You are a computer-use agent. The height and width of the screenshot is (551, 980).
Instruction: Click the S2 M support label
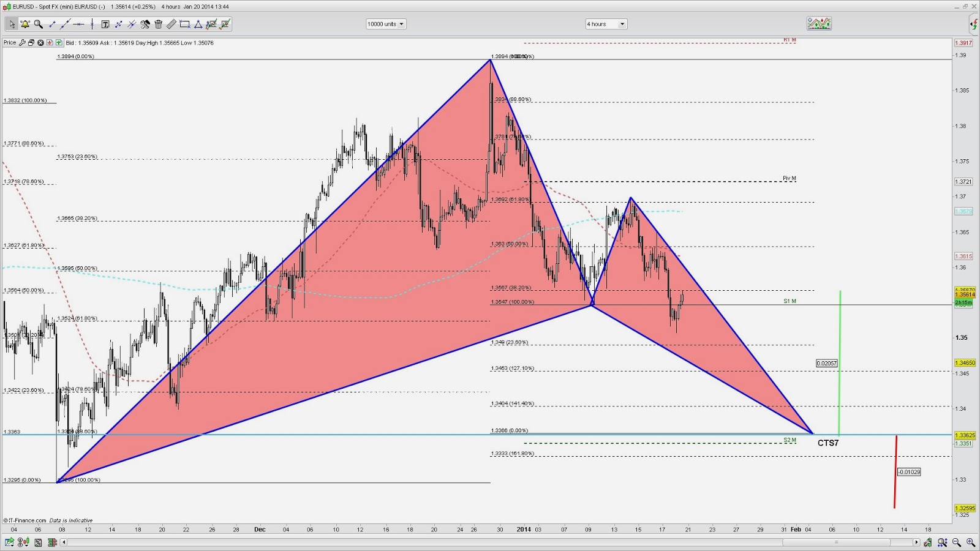click(x=790, y=440)
